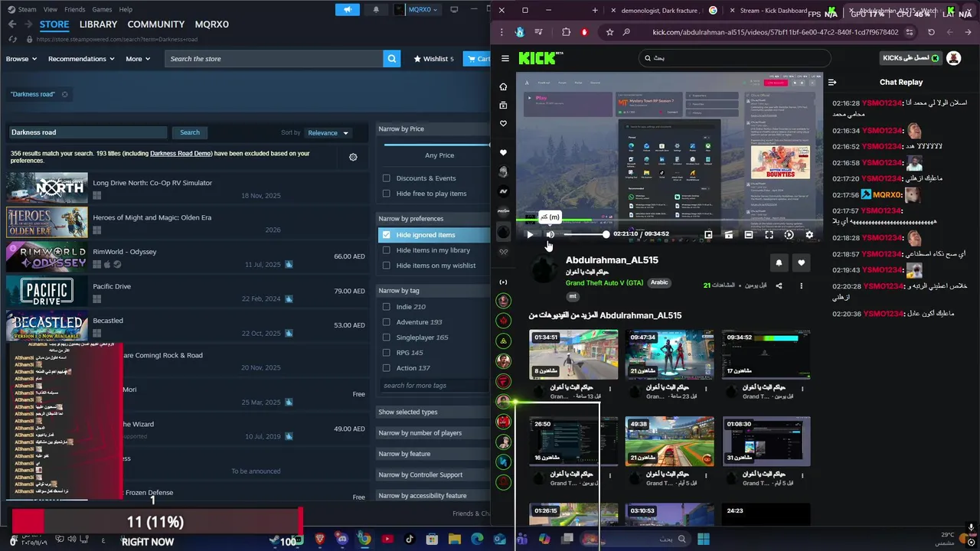
Task: Toggle picture-in-picture mini player on Kick video
Action: pos(708,234)
